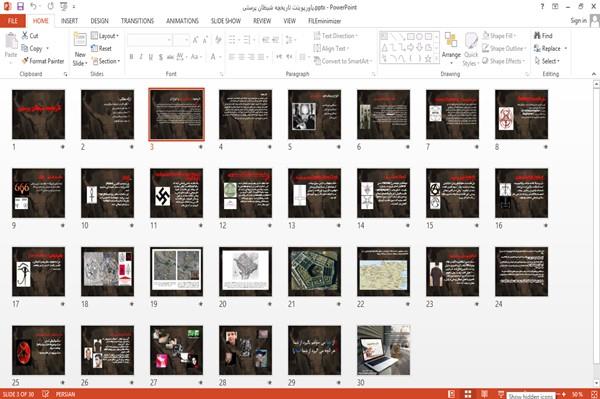Copy the selected slide
The height and width of the screenshot is (399, 600).
(x=32, y=48)
